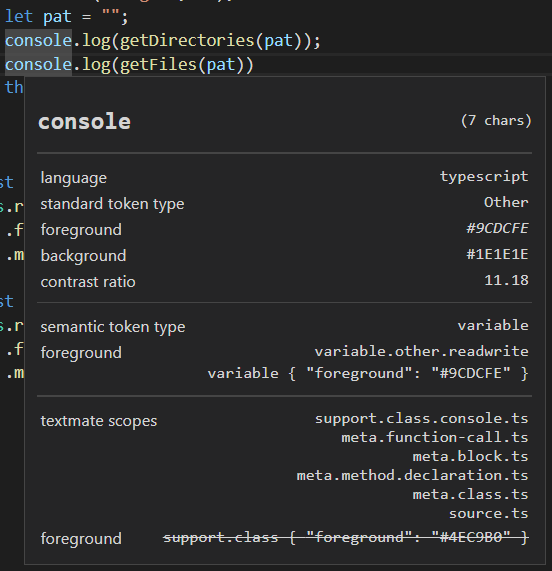
Task: Click the meta.function-call.ts scope
Action: point(435,437)
